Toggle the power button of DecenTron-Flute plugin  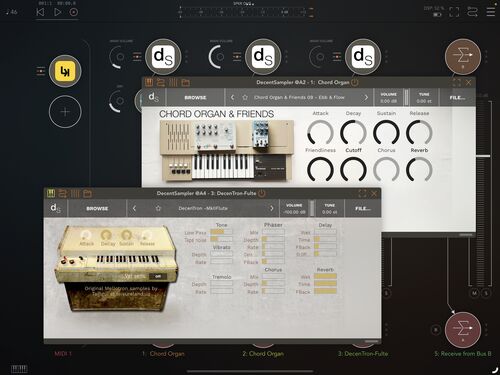(x=262, y=193)
